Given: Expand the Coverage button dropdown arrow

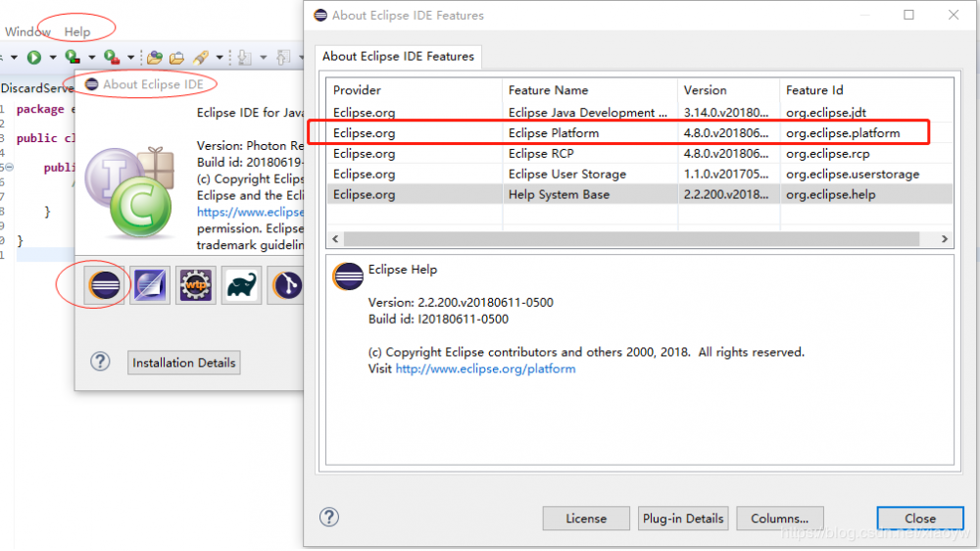Looking at the screenshot, I should pos(90,58).
